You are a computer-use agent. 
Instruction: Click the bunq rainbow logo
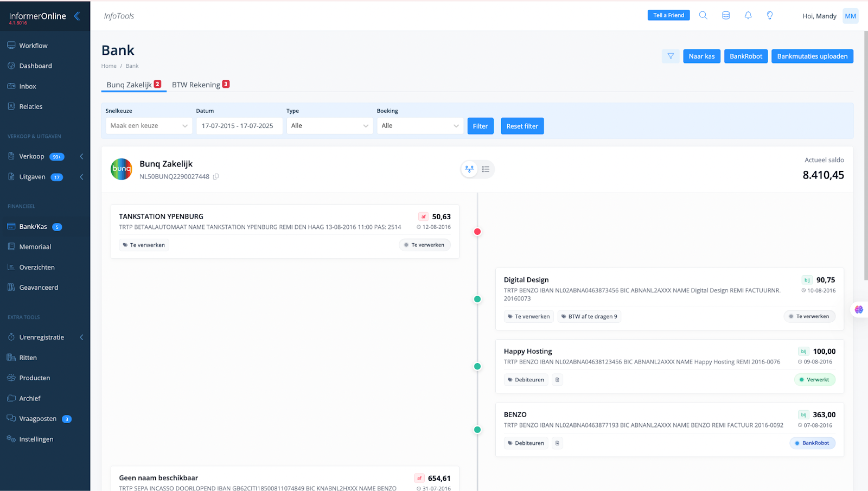point(122,169)
